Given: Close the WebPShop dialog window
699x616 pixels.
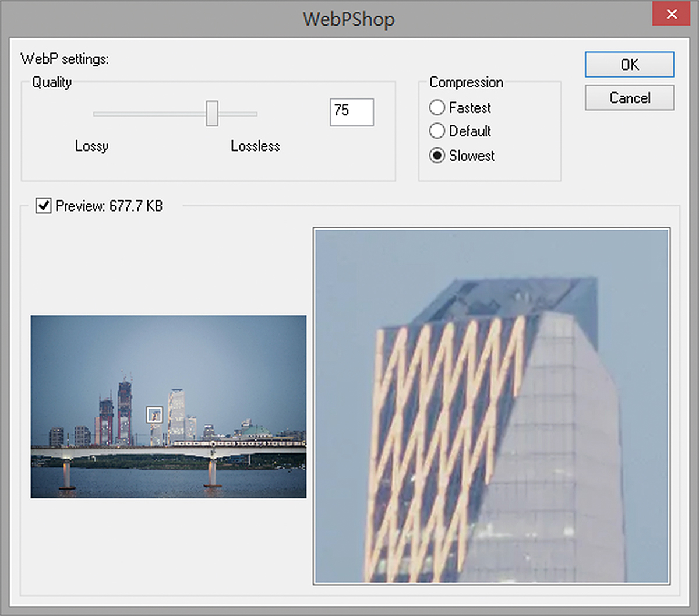Looking at the screenshot, I should click(x=671, y=15).
